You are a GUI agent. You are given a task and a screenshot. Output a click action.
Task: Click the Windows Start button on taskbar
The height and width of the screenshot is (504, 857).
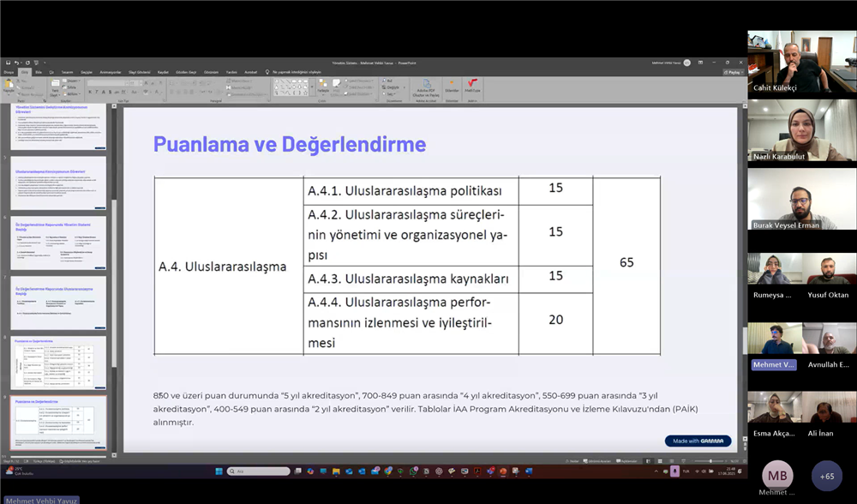pyautogui.click(x=219, y=471)
